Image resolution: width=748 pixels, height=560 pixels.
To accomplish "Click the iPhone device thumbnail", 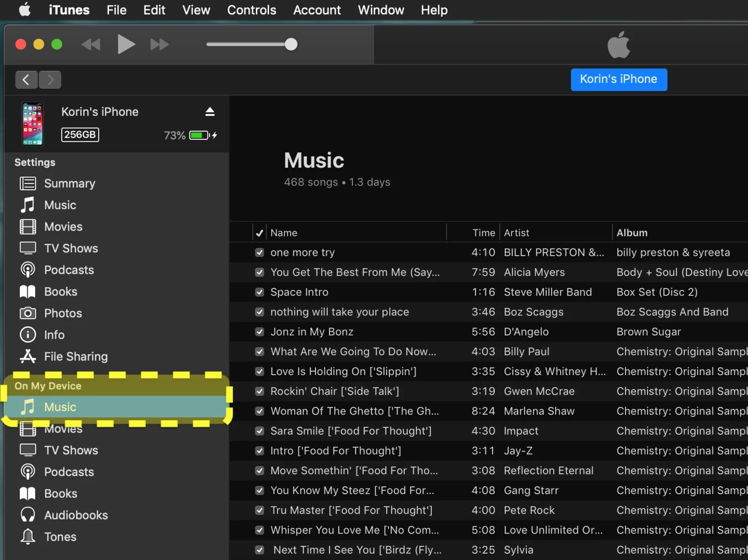I will 33,124.
